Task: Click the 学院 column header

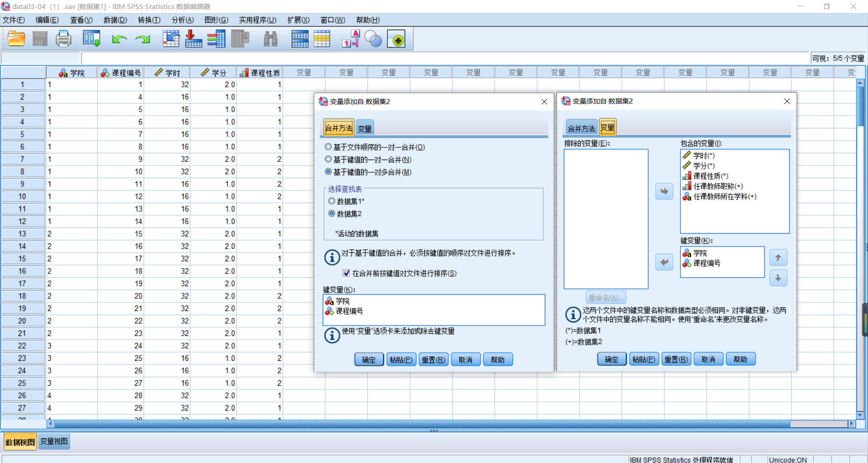Action: pyautogui.click(x=72, y=73)
